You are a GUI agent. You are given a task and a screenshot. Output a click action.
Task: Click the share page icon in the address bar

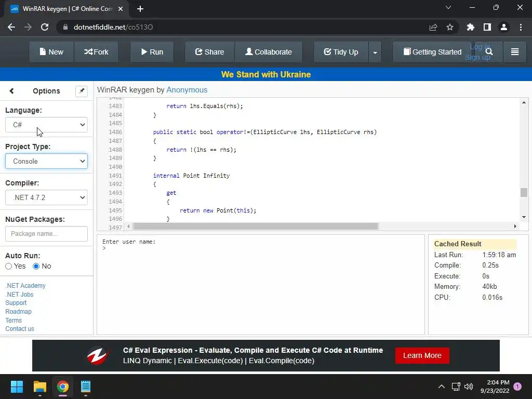coord(433,27)
